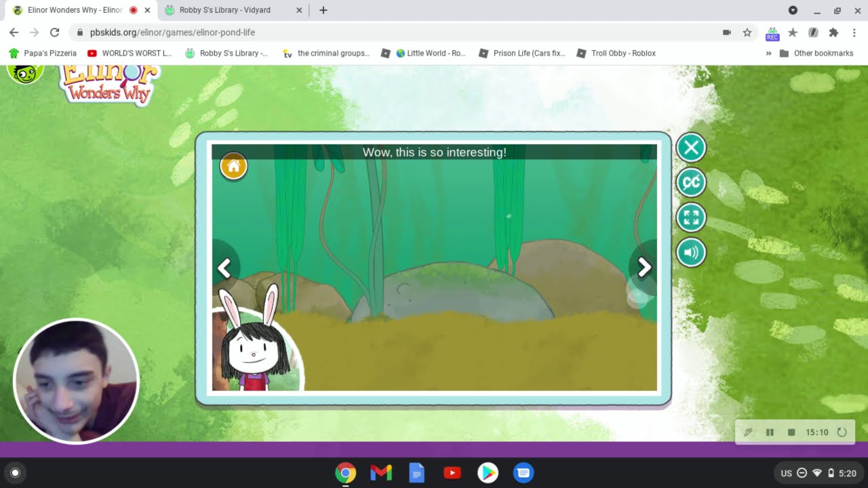This screenshot has height=488, width=868.
Task: Bookmark this page with the star
Action: [x=747, y=33]
